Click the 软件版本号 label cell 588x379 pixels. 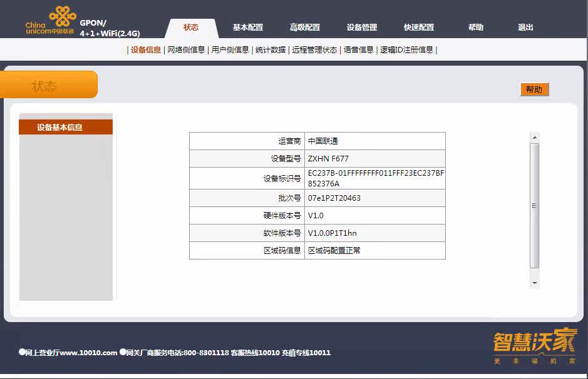point(247,233)
